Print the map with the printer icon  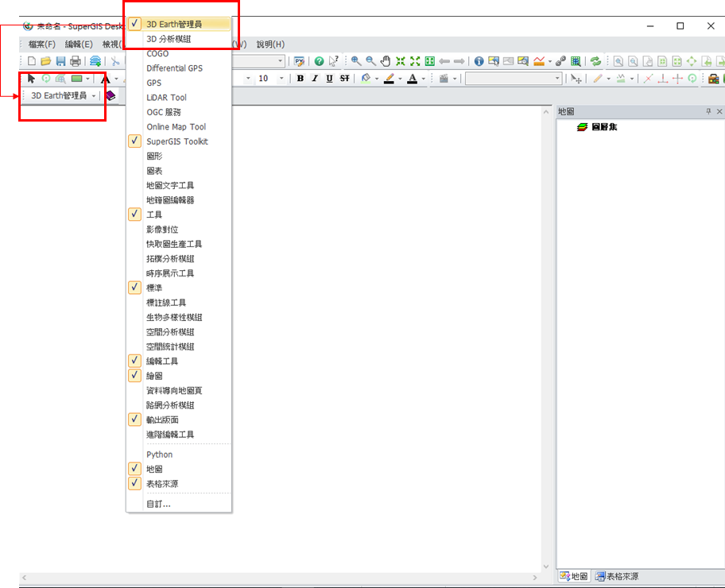(x=76, y=61)
